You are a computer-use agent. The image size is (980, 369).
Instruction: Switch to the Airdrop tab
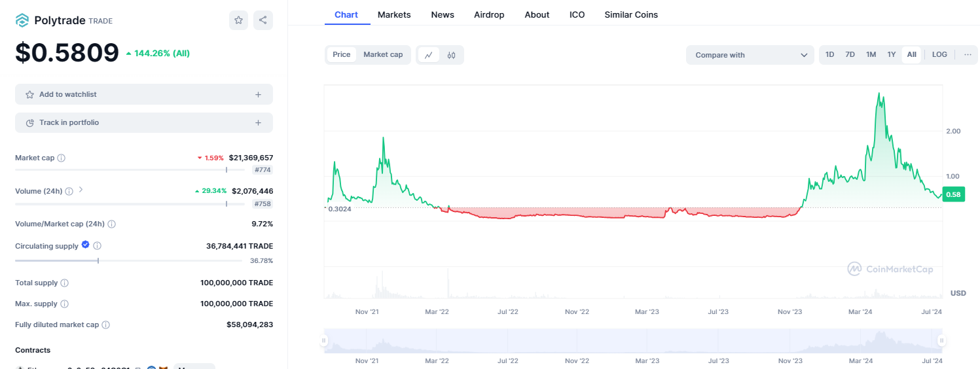click(x=489, y=14)
